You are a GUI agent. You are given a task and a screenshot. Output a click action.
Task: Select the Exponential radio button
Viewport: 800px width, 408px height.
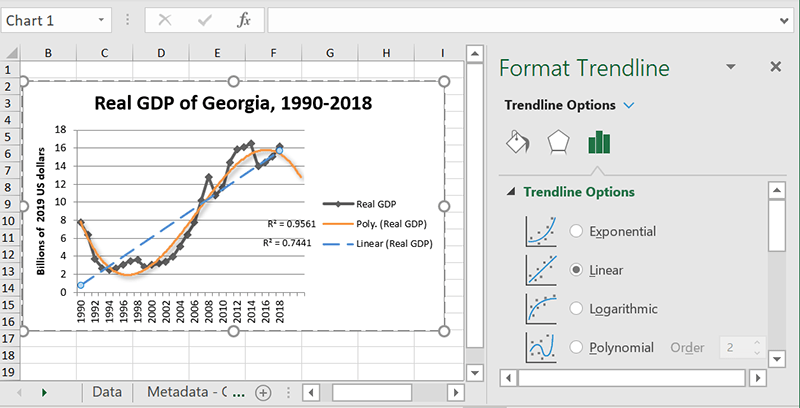pos(576,232)
